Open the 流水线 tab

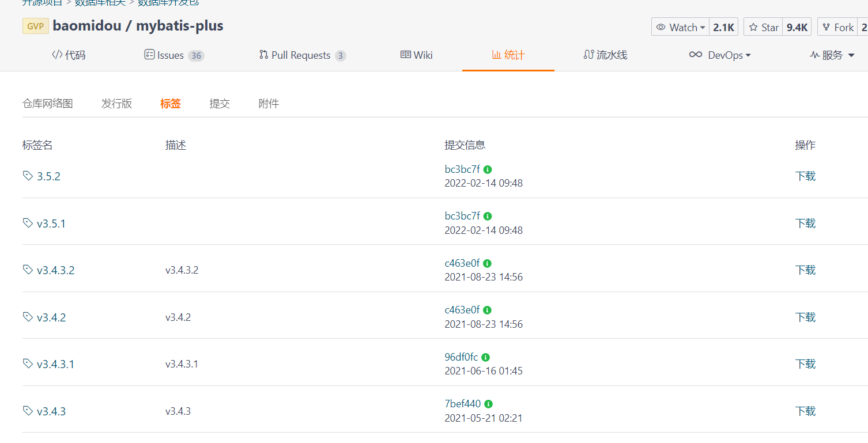[605, 55]
